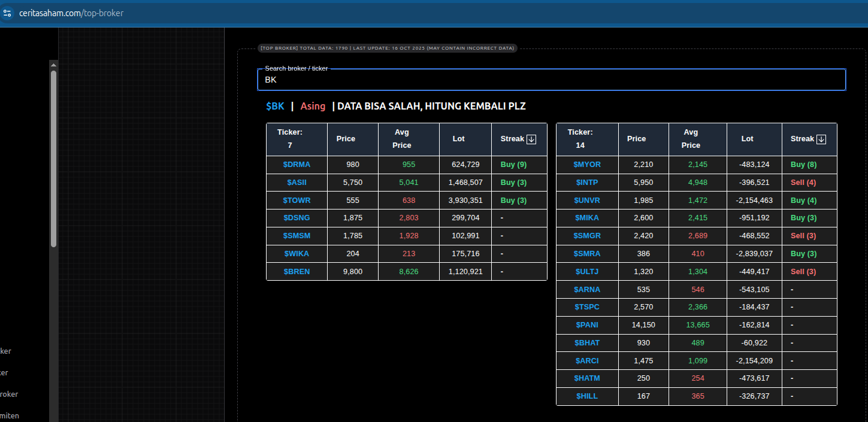Open the $DRMA ticker link

click(297, 165)
